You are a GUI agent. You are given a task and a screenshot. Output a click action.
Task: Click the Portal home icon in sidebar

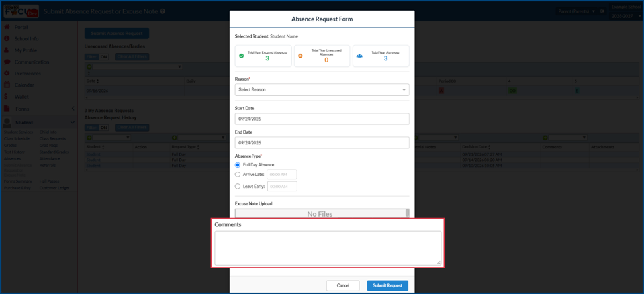(7, 27)
